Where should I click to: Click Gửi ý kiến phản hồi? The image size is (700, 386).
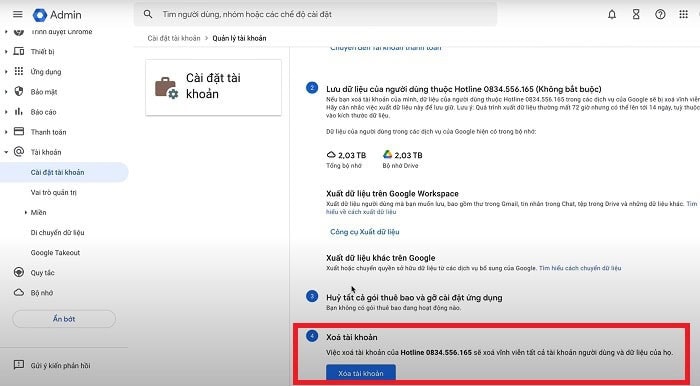[60, 365]
